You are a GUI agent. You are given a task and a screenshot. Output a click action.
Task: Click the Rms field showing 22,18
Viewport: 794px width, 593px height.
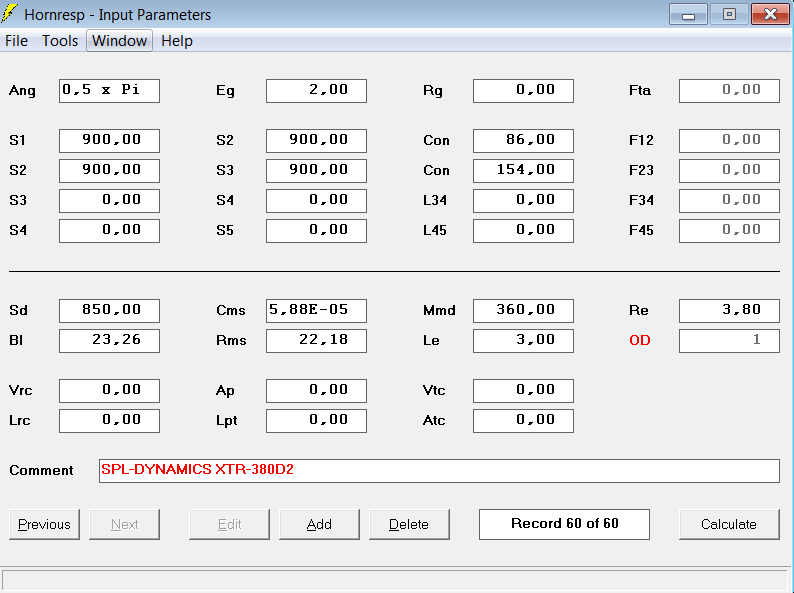tap(316, 340)
